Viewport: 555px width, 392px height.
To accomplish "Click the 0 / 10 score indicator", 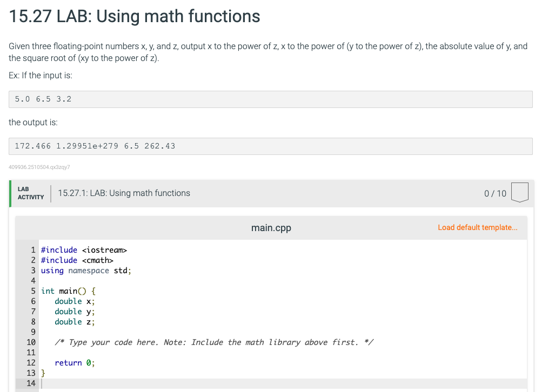I will pos(495,193).
